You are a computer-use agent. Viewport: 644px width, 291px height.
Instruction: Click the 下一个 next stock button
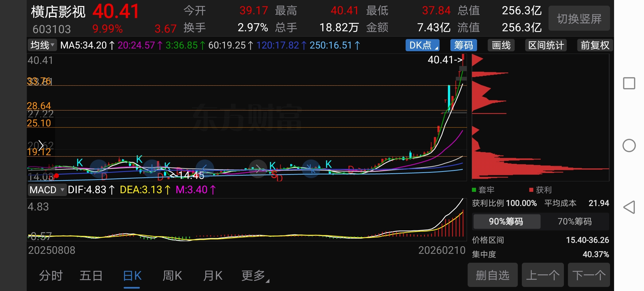(589, 275)
